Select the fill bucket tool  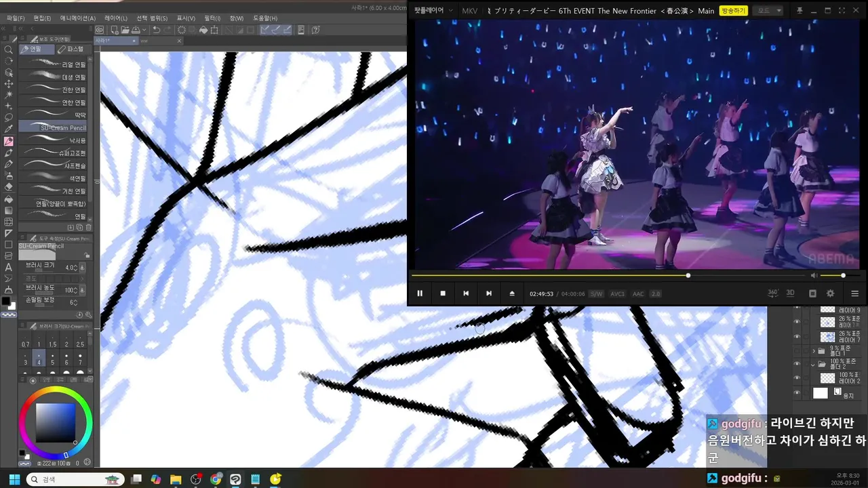[x=8, y=199]
